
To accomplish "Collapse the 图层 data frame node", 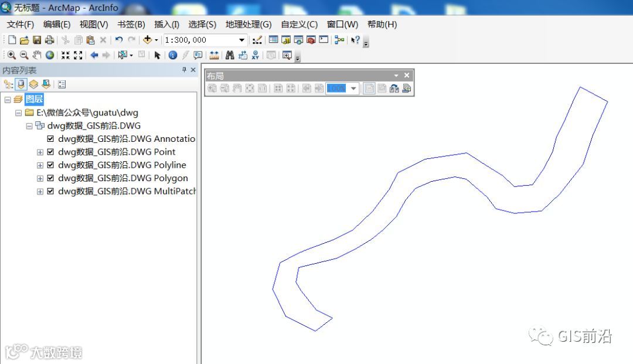I will [8, 99].
